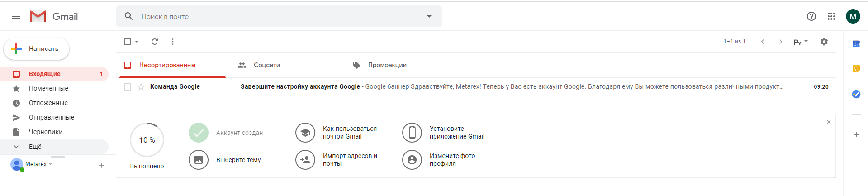Open the "Отправленные" folder
Screen dimensions: 868x196
point(54,117)
